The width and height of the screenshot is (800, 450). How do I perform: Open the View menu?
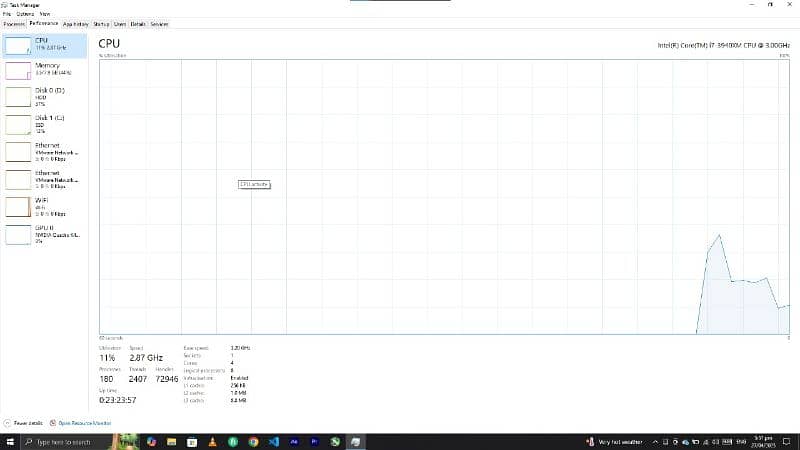tap(45, 14)
